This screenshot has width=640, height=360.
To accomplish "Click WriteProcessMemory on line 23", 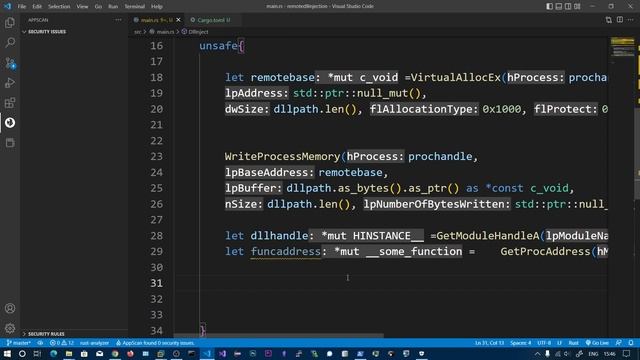I will click(282, 156).
